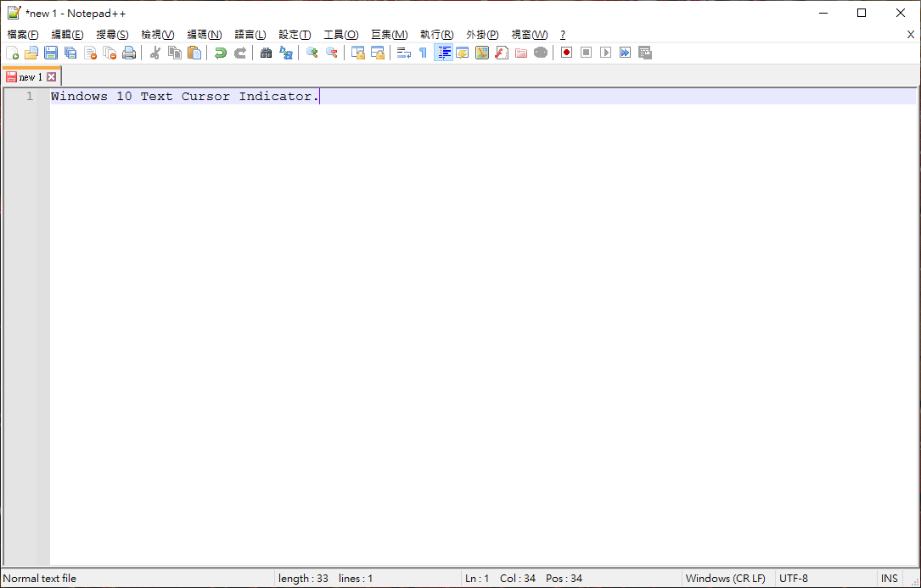Screen dimensions: 921x588
Task: Toggle show all characters pilcrow icon
Action: pos(423,53)
